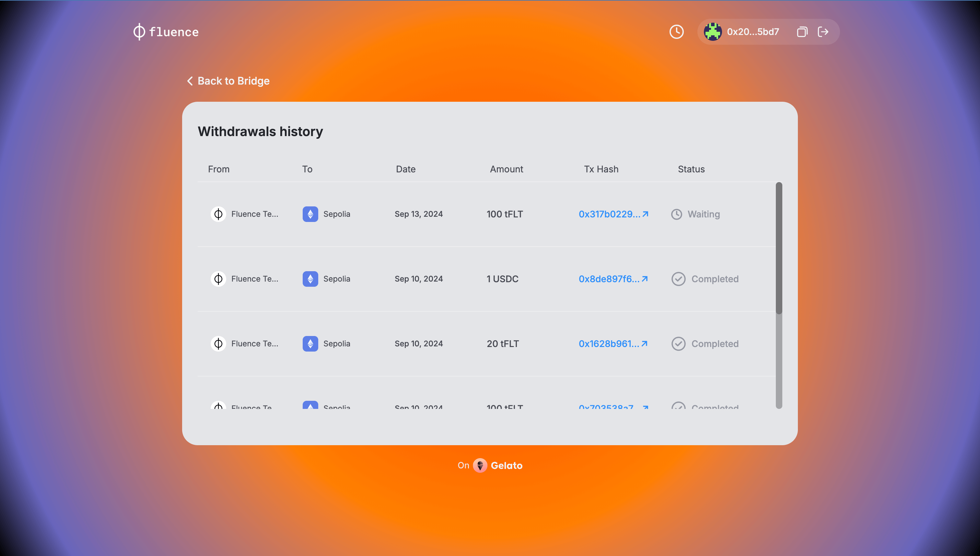Click the Sepolia network icon for 1 USDC row
Image resolution: width=980 pixels, height=556 pixels.
pyautogui.click(x=310, y=279)
